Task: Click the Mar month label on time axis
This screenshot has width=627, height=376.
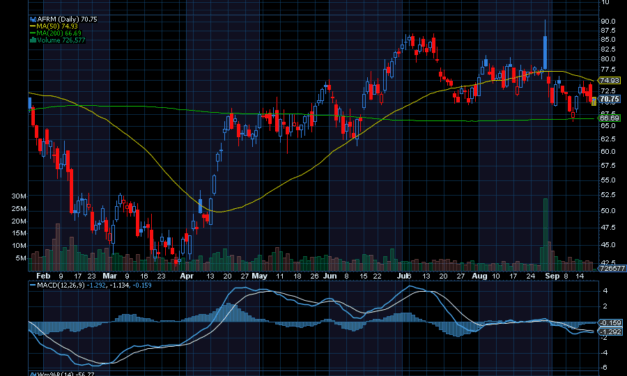Action: (x=110, y=276)
